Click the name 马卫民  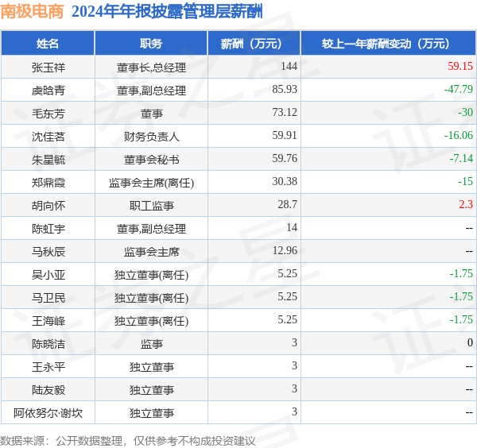(x=48, y=298)
